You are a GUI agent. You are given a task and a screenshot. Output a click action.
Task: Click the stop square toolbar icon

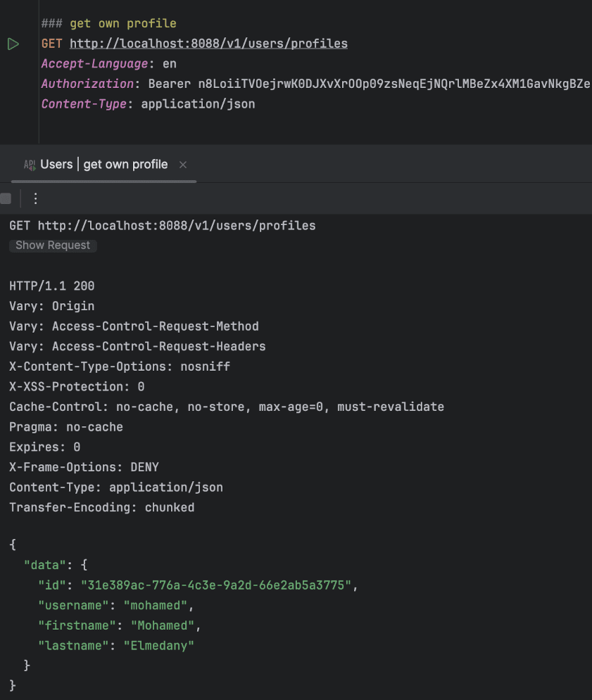(x=6, y=198)
